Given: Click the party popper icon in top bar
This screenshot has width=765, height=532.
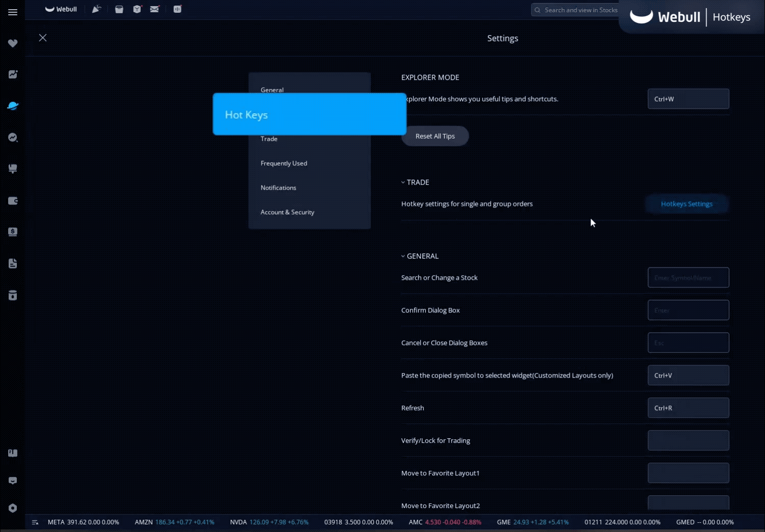Looking at the screenshot, I should [x=96, y=9].
